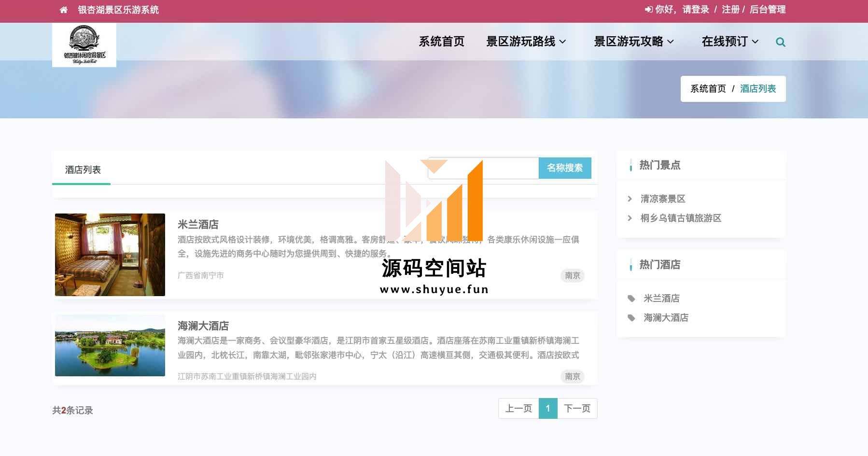The height and width of the screenshot is (456, 868).
Task: Click the chevron icon beside 桐乡乌镇古镇旅游区
Action: [630, 218]
